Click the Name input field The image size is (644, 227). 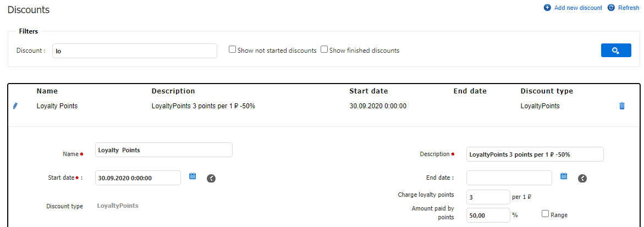(164, 150)
